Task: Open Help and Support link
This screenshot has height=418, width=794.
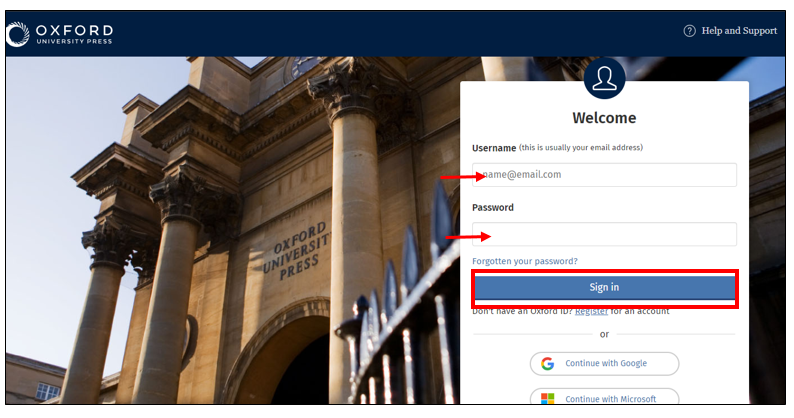Action: [739, 31]
